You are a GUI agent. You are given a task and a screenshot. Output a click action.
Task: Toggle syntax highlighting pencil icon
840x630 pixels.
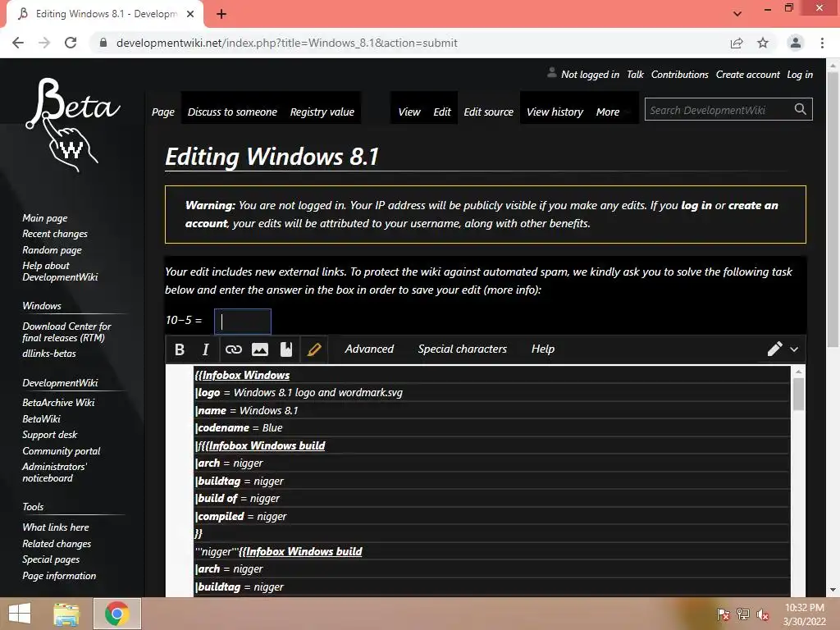click(314, 349)
